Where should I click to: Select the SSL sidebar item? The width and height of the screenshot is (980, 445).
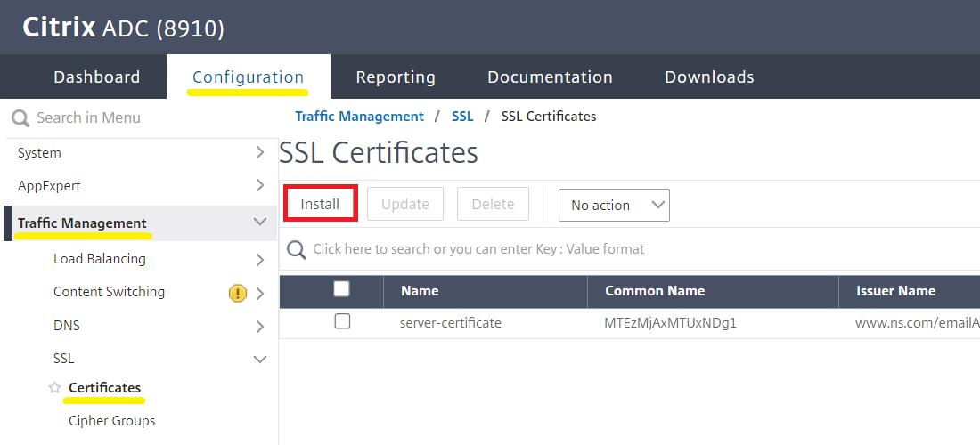click(64, 359)
